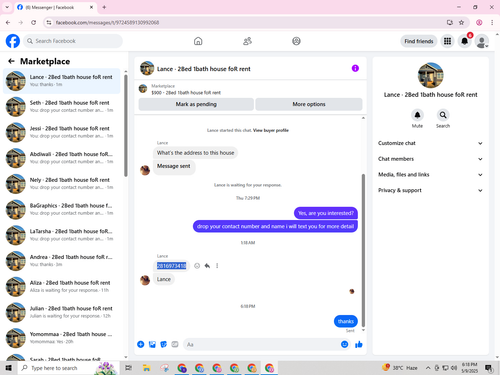Open Aliza's 2Bed 1bath house chat

[62, 286]
